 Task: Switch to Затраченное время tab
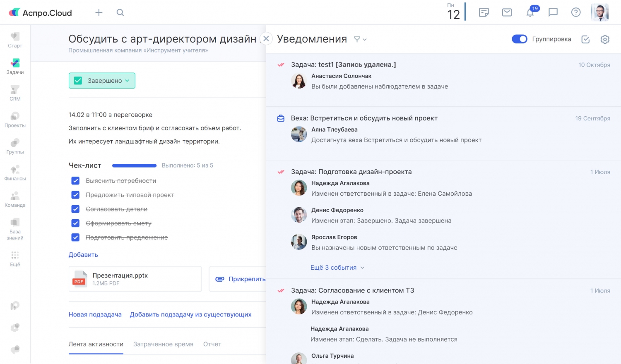pyautogui.click(x=163, y=344)
